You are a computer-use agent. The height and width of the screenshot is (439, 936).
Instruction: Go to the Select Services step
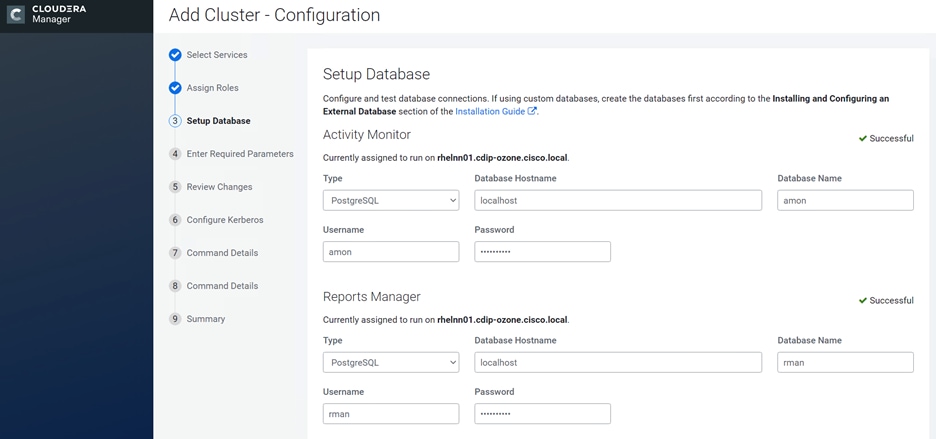[217, 55]
